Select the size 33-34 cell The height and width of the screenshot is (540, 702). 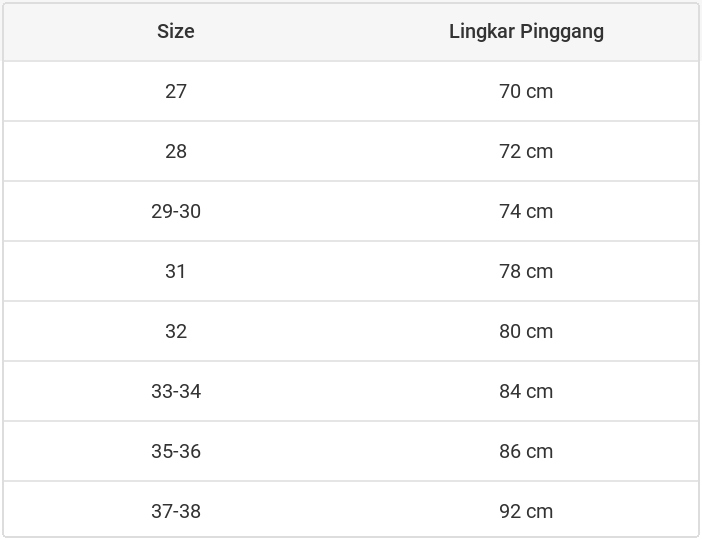[x=176, y=391]
